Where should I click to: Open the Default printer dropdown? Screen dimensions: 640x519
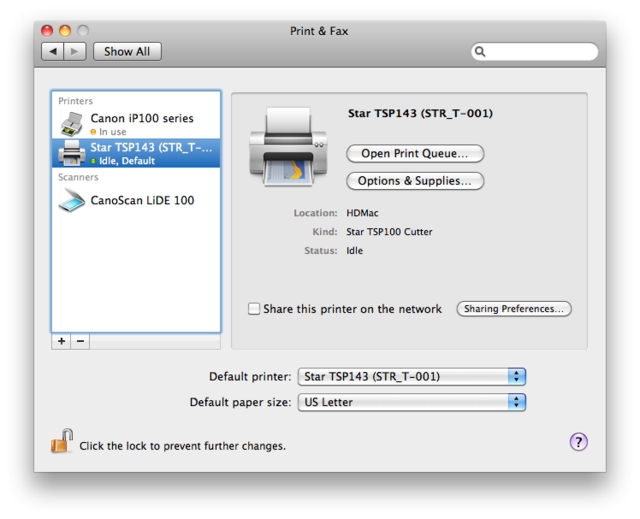click(x=411, y=377)
